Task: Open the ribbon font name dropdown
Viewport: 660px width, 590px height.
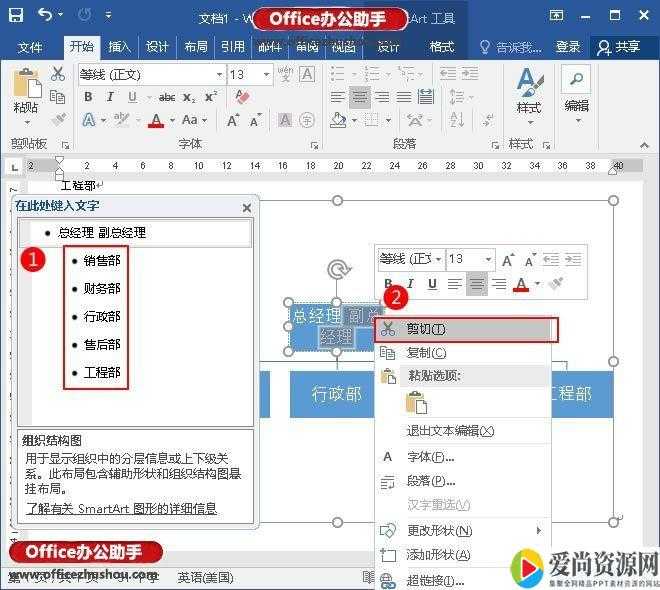Action: (219, 75)
